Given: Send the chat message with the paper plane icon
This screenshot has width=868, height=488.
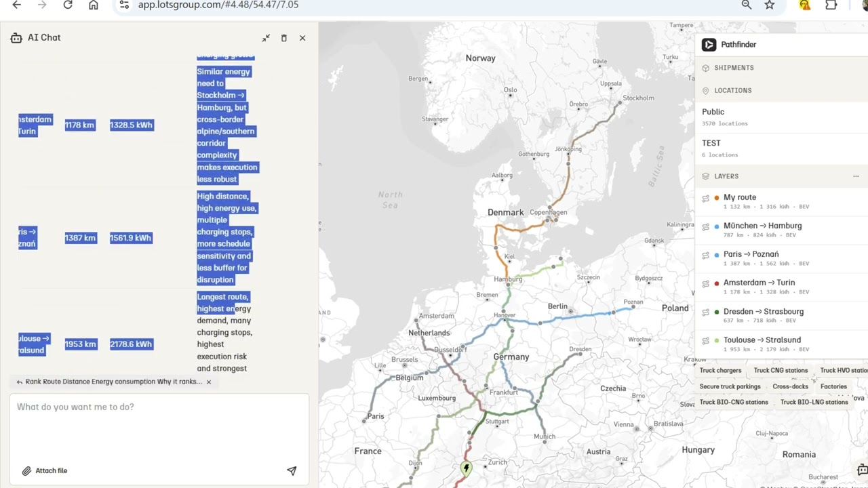Looking at the screenshot, I should 292,470.
